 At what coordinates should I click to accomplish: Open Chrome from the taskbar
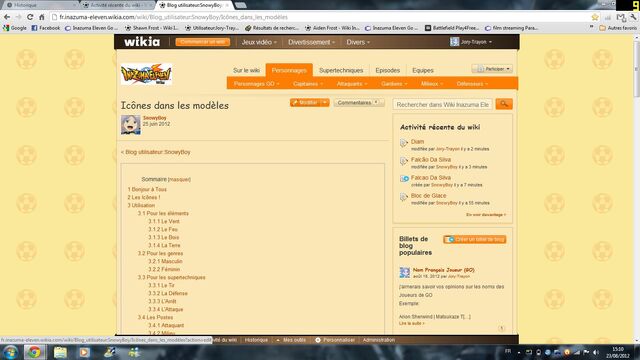[x=34, y=352]
